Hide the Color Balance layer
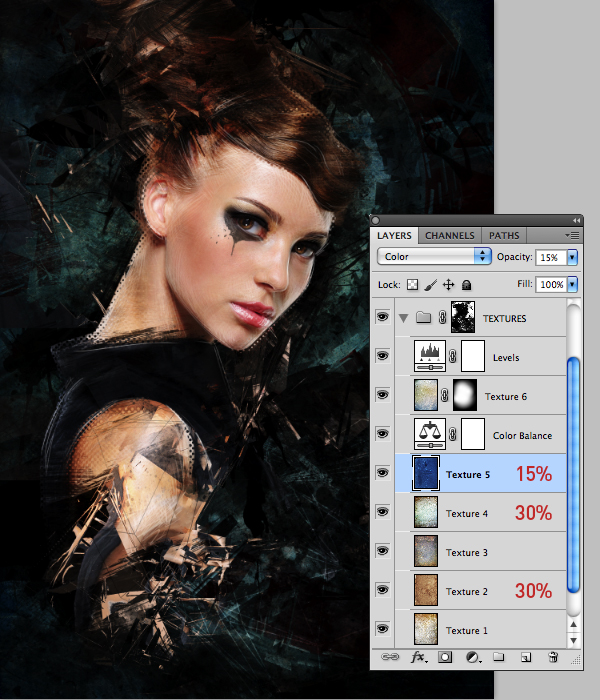 [x=383, y=433]
